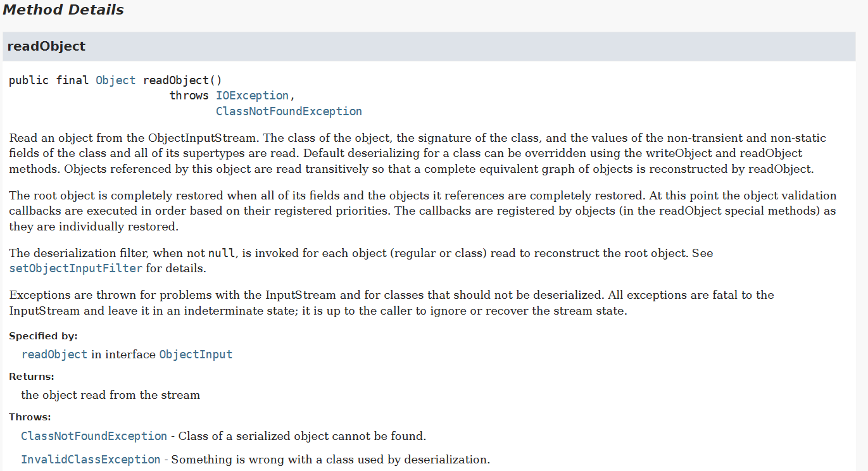Click the readObject method heading bar
Image resolution: width=868 pixels, height=471 pixels.
pyautogui.click(x=429, y=47)
